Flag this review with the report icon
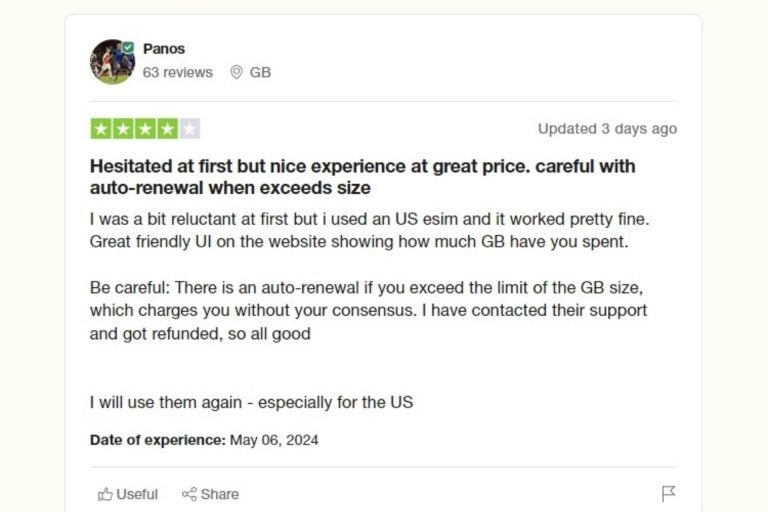 [669, 494]
